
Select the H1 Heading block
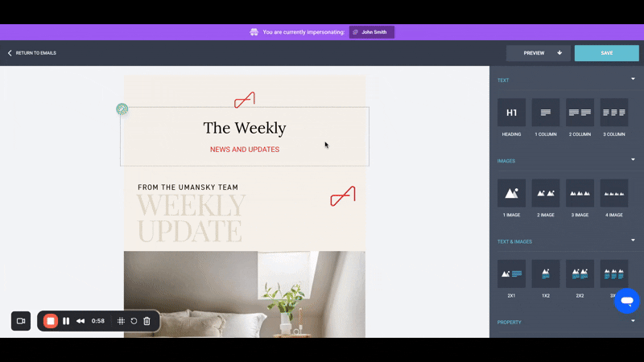pyautogui.click(x=511, y=113)
